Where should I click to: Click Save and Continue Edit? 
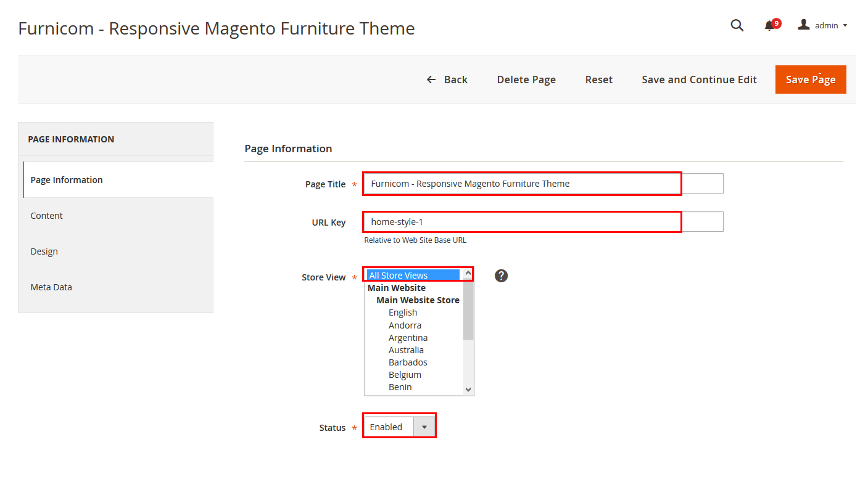(x=699, y=80)
